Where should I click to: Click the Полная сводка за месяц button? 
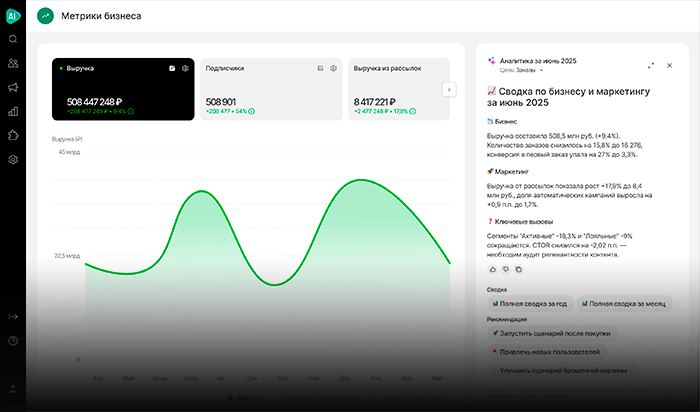628,303
